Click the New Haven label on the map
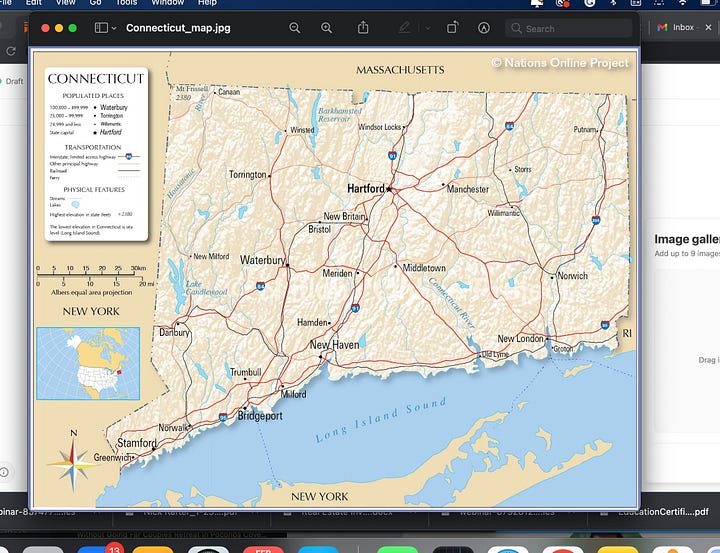This screenshot has width=720, height=553. 334,344
